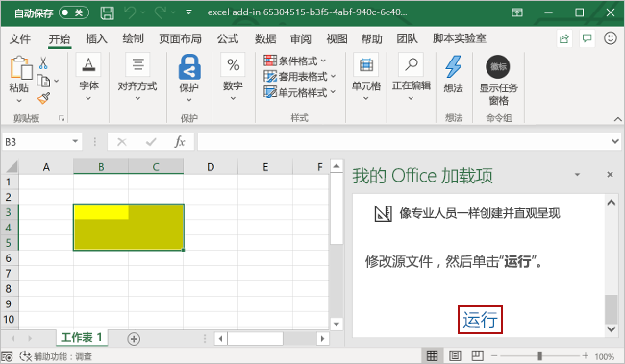Expand the formula bar arrow
The image size is (625, 364).
tap(615, 142)
